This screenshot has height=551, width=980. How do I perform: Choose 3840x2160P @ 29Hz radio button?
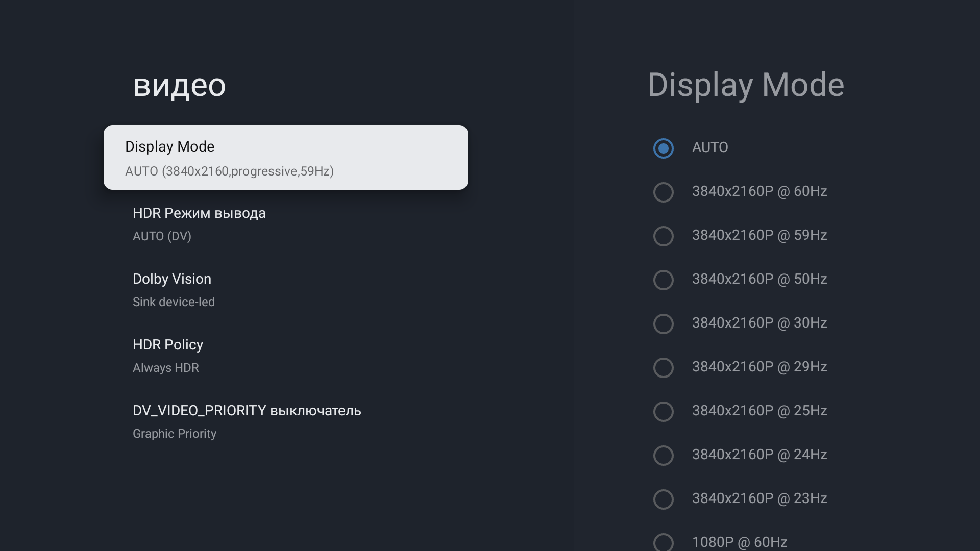(x=663, y=368)
